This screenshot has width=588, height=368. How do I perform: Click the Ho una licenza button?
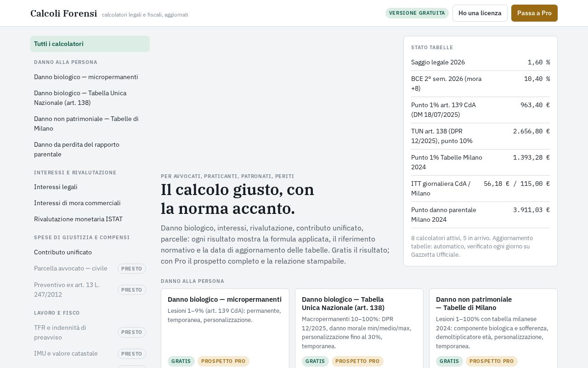[480, 13]
